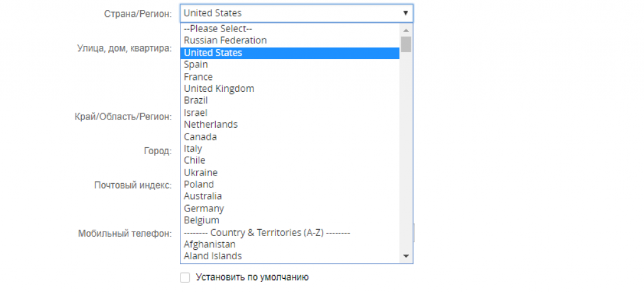Choose Italy from the dropdown list
The height and width of the screenshot is (292, 644).
coord(193,149)
